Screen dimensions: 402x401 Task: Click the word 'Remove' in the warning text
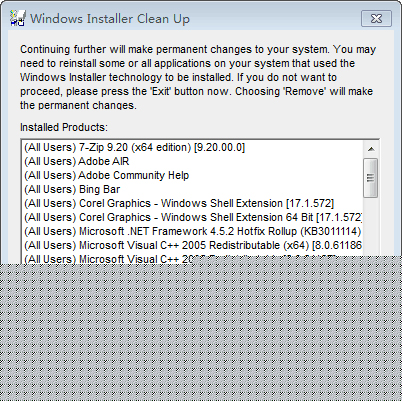point(305,91)
